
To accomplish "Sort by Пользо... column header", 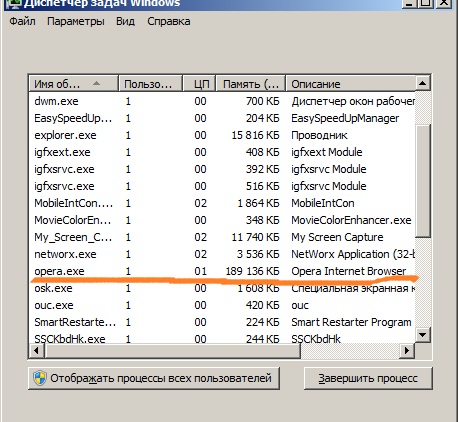I will (x=150, y=84).
